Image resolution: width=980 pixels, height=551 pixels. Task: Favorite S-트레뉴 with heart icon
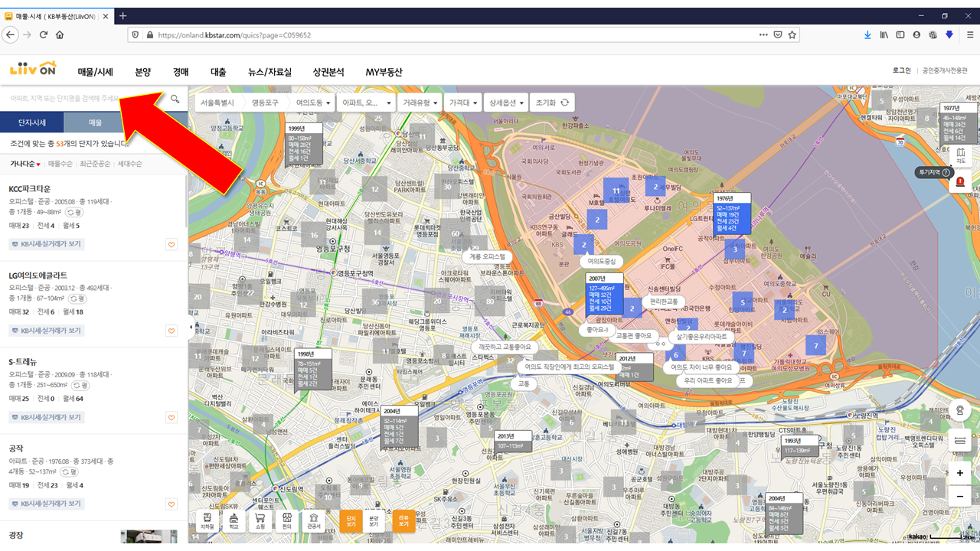point(171,418)
